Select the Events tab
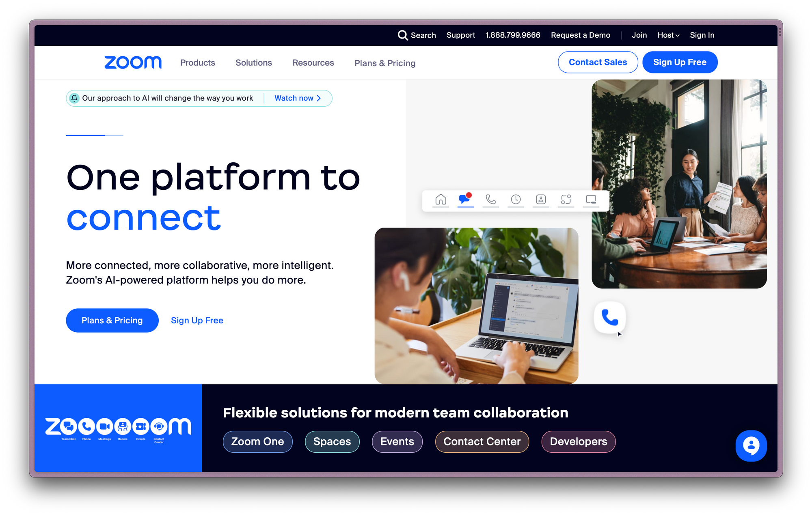Screen dimensions: 812x516 397,441
